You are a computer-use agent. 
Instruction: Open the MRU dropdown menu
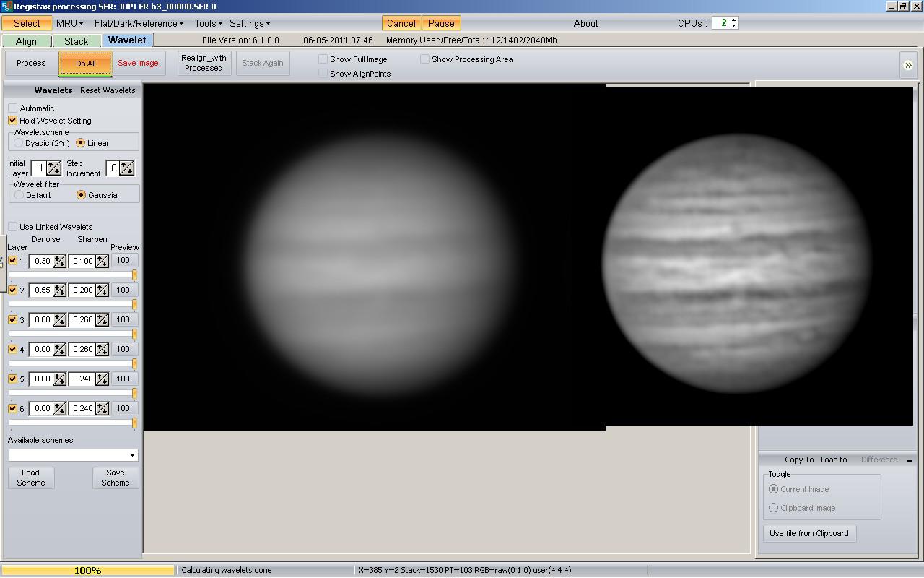click(x=69, y=23)
